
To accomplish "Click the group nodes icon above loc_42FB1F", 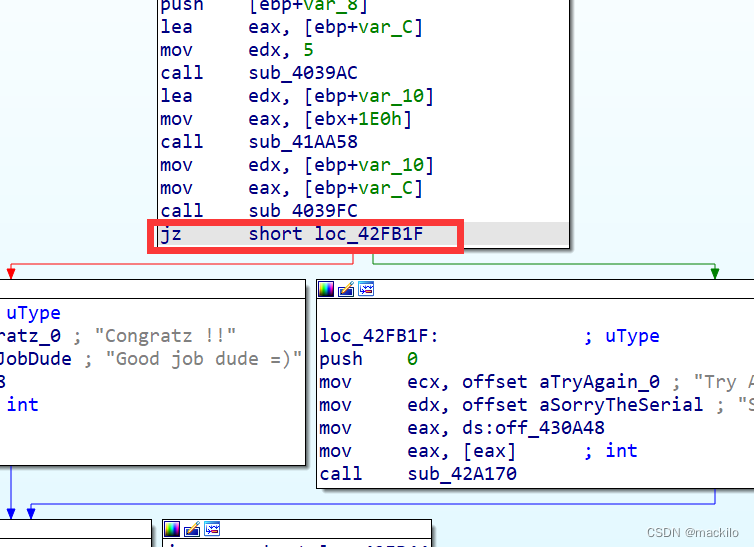I will 366,289.
